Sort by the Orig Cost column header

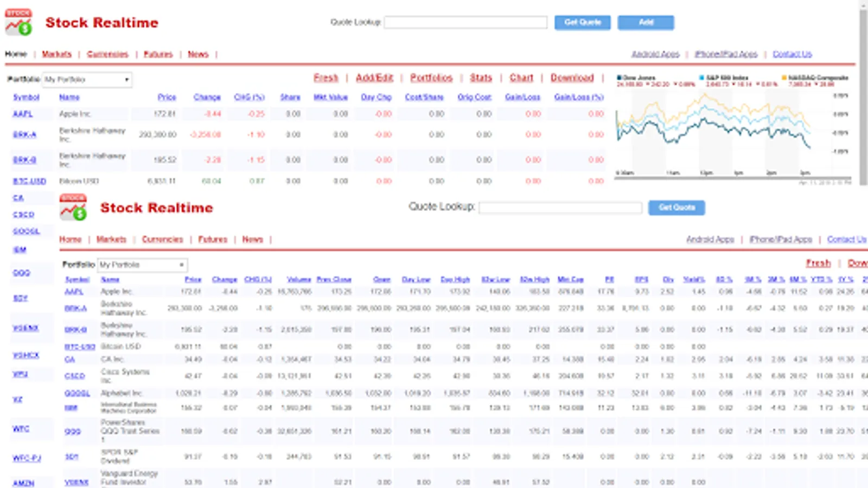(474, 97)
